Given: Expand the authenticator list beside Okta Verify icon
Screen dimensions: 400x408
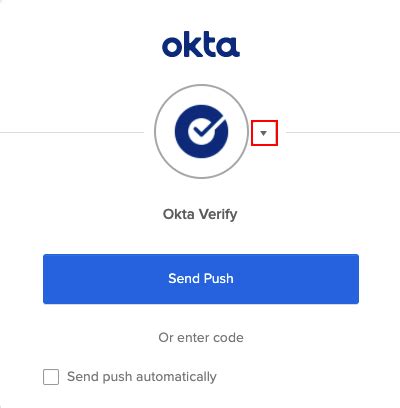Looking at the screenshot, I should (x=264, y=133).
